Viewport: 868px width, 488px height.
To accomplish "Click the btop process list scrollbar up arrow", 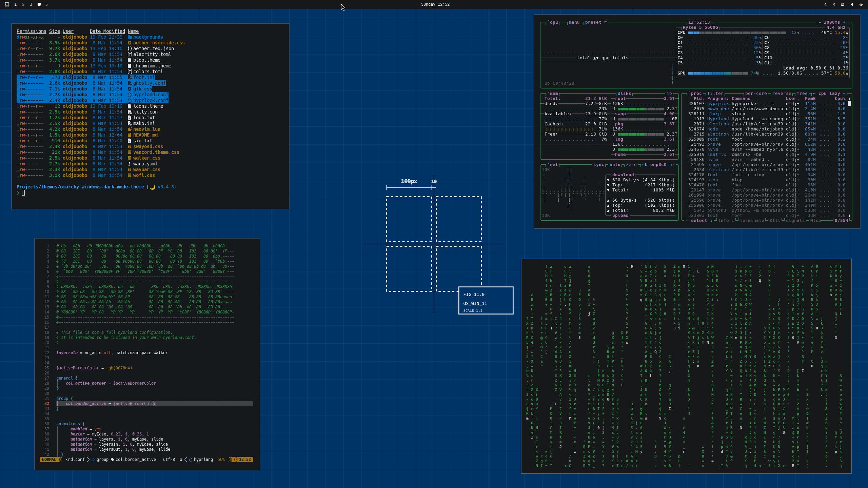I will (850, 99).
